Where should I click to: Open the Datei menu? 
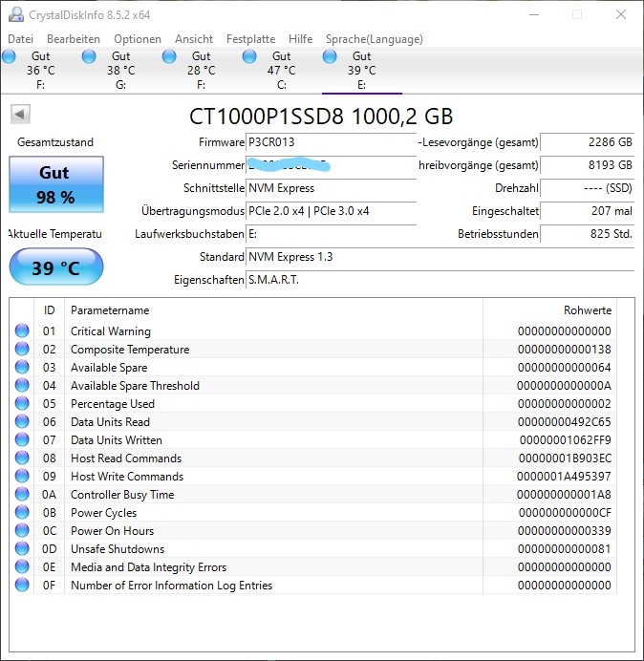click(21, 39)
